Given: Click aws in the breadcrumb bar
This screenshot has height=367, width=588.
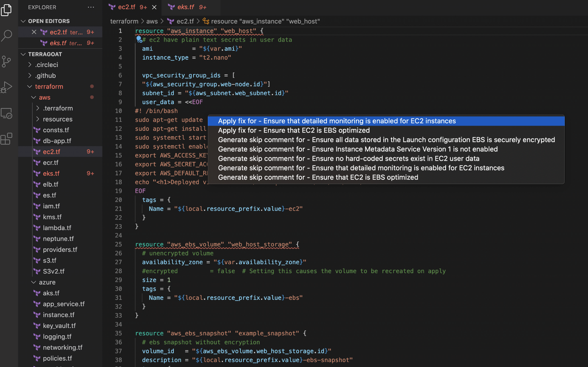Looking at the screenshot, I should (x=152, y=21).
